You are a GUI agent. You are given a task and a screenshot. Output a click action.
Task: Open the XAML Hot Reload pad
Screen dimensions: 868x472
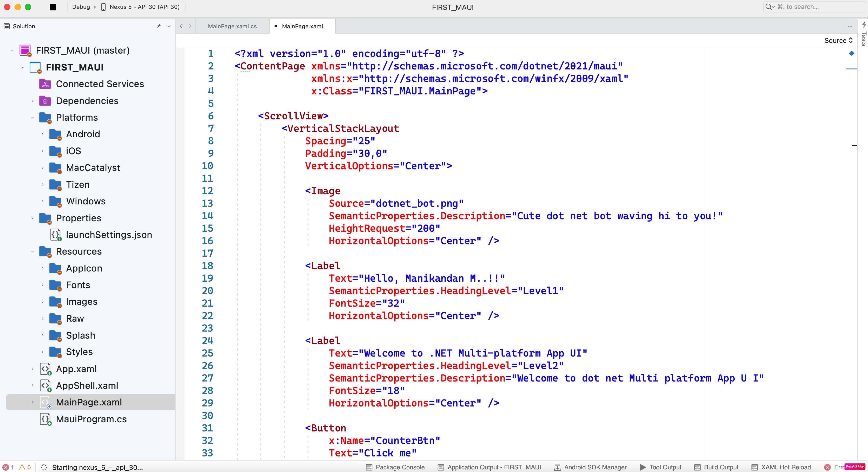click(x=781, y=467)
